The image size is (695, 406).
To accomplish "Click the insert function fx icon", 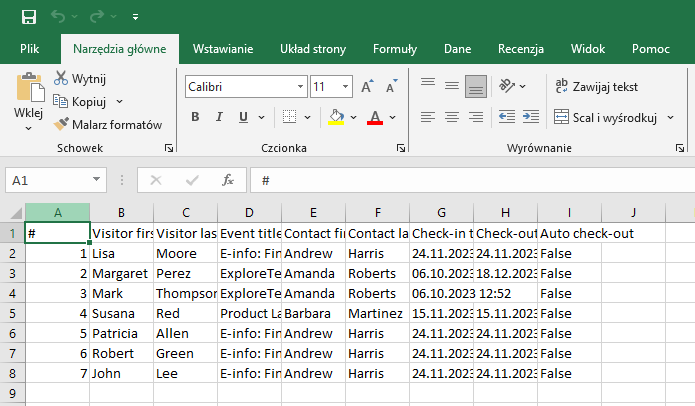I will pos(228,181).
